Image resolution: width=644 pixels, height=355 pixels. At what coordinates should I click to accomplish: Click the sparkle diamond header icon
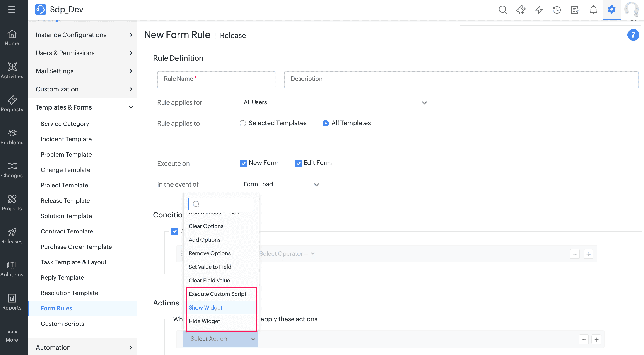click(x=521, y=10)
